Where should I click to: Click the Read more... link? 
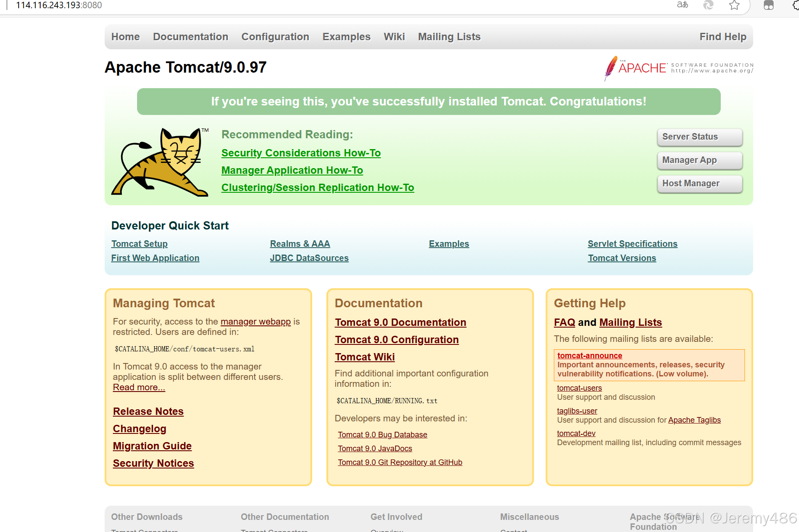pyautogui.click(x=139, y=387)
